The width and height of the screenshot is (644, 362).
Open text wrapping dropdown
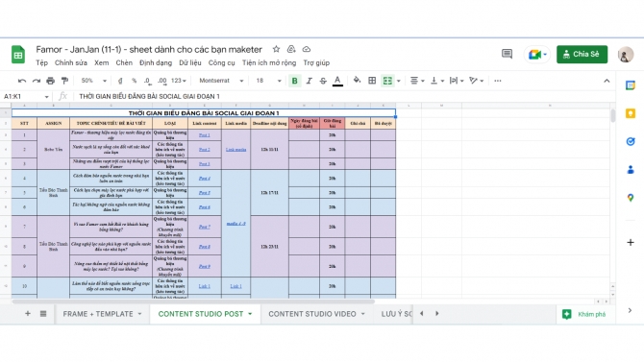pos(457,81)
